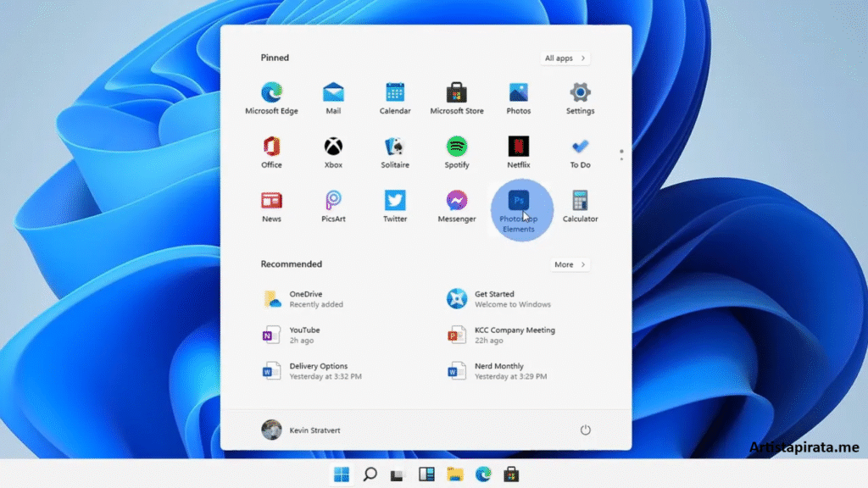868x488 pixels.
Task: Open Settings from the pinned apps
Action: (x=580, y=93)
